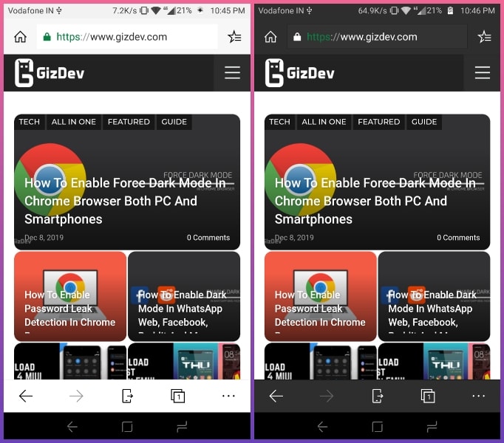Select ALL IN ONE tag in light-mode screenshot
504x443 pixels.
(74, 122)
